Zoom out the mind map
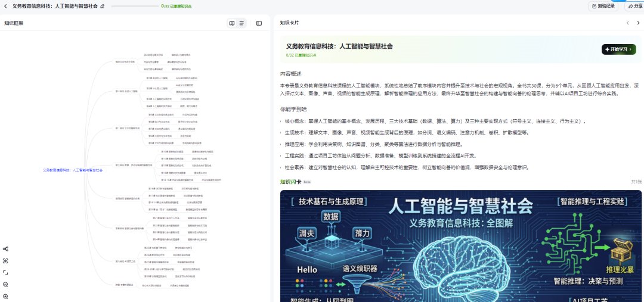This screenshot has width=644, height=302. tap(5, 284)
